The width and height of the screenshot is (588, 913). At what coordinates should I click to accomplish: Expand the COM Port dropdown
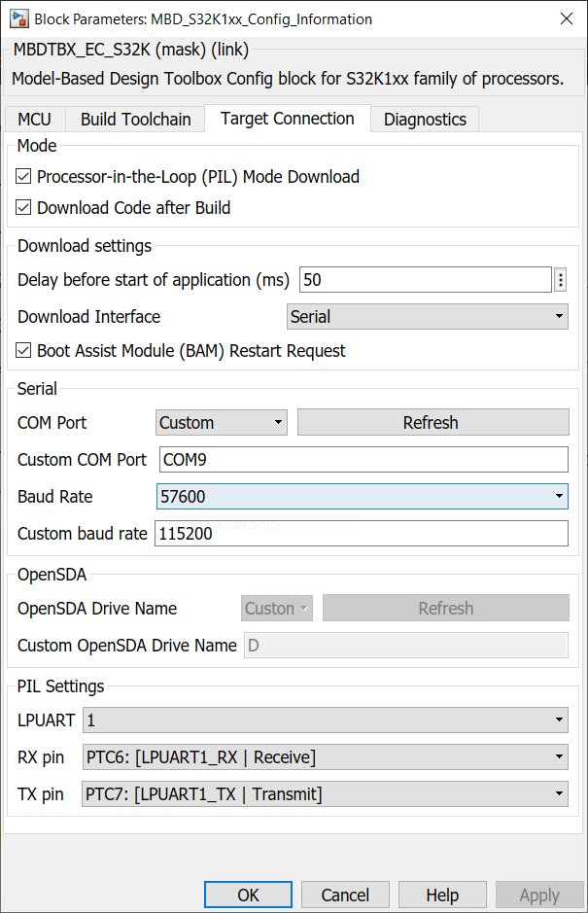point(222,423)
